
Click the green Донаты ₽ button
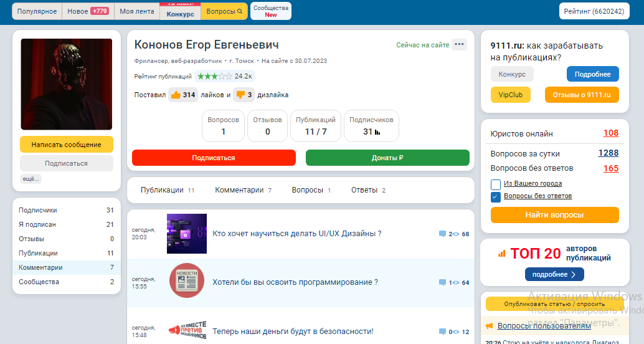click(x=387, y=158)
